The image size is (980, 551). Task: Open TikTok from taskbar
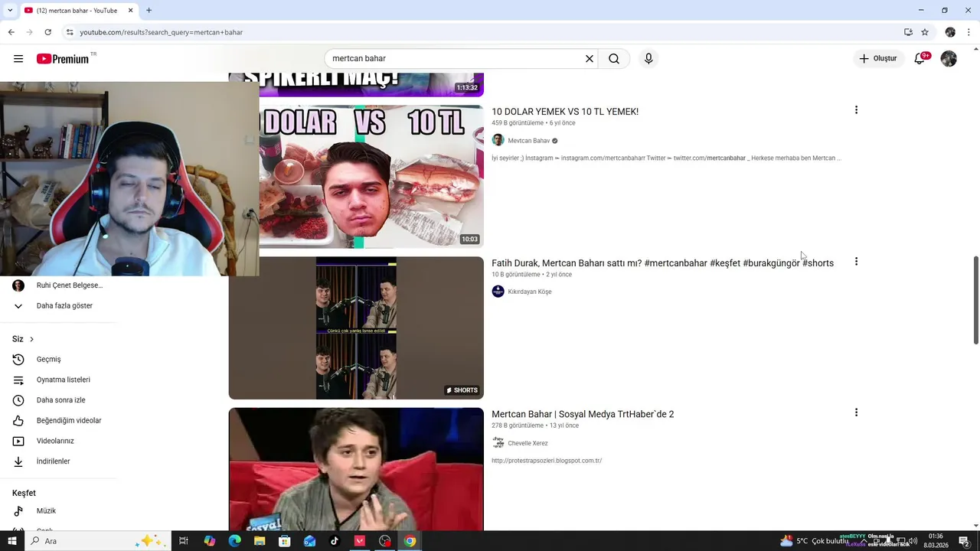tap(335, 541)
